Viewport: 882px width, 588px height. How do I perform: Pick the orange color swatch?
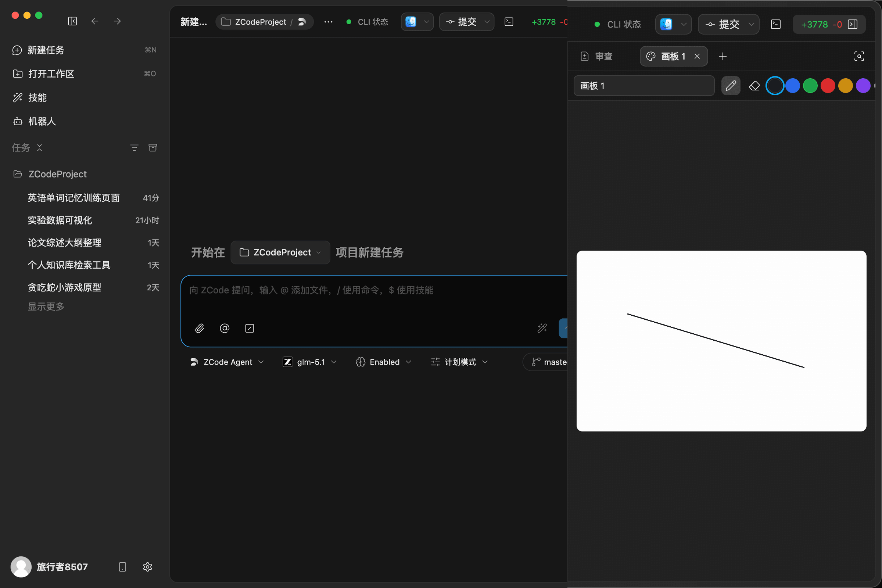(846, 86)
